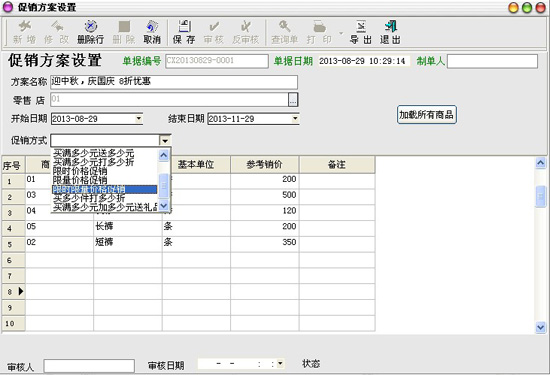Click the 删除 (Delete) toolbar icon

[x=124, y=32]
